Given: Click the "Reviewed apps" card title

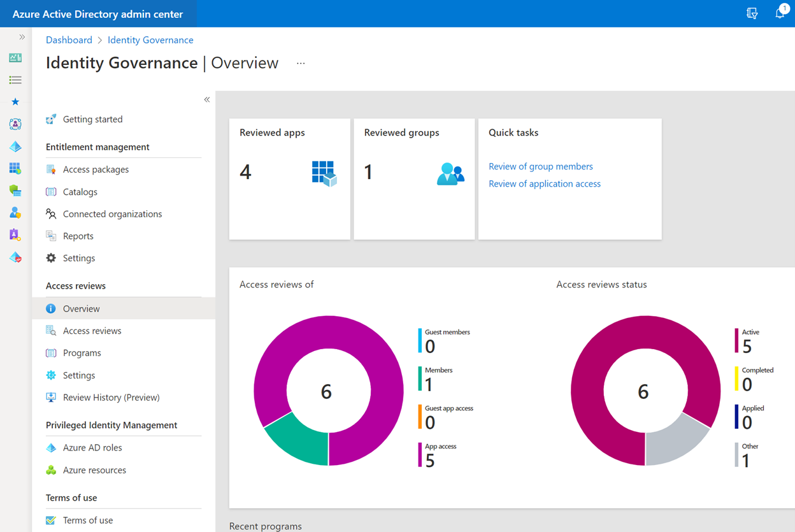Looking at the screenshot, I should point(272,133).
